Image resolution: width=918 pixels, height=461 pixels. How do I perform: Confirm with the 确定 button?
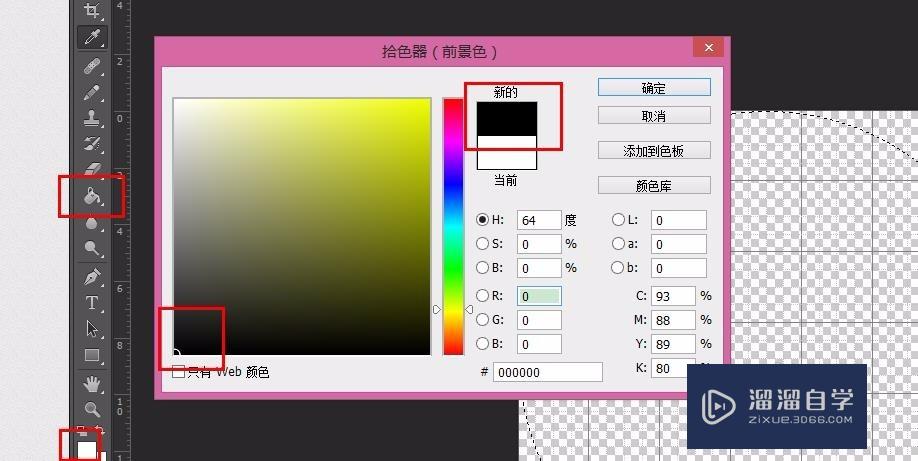click(x=654, y=88)
